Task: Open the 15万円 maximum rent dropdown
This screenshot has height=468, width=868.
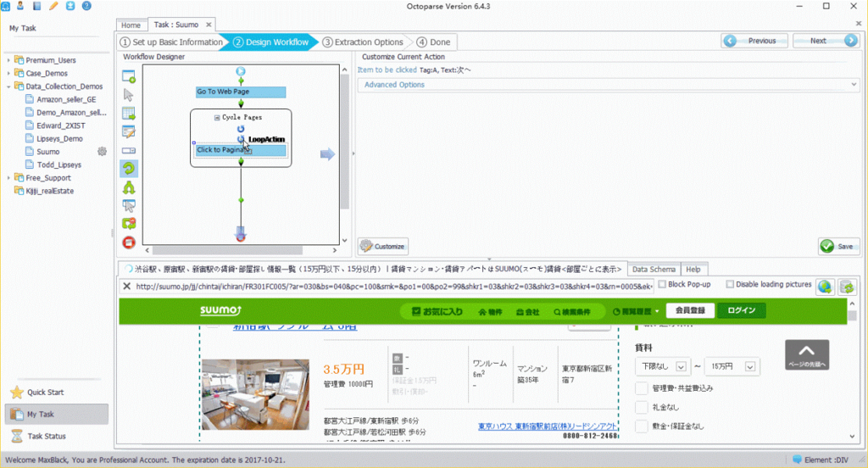Action: click(732, 366)
